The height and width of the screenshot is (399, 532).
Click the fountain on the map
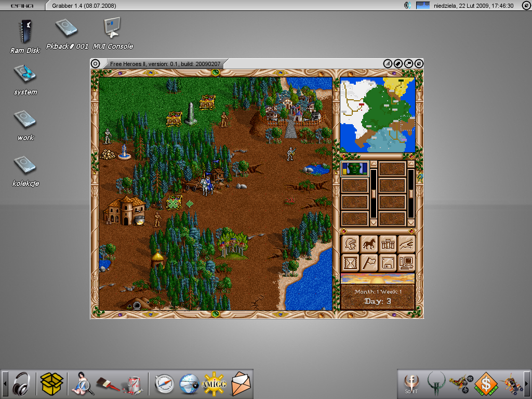[x=124, y=152]
